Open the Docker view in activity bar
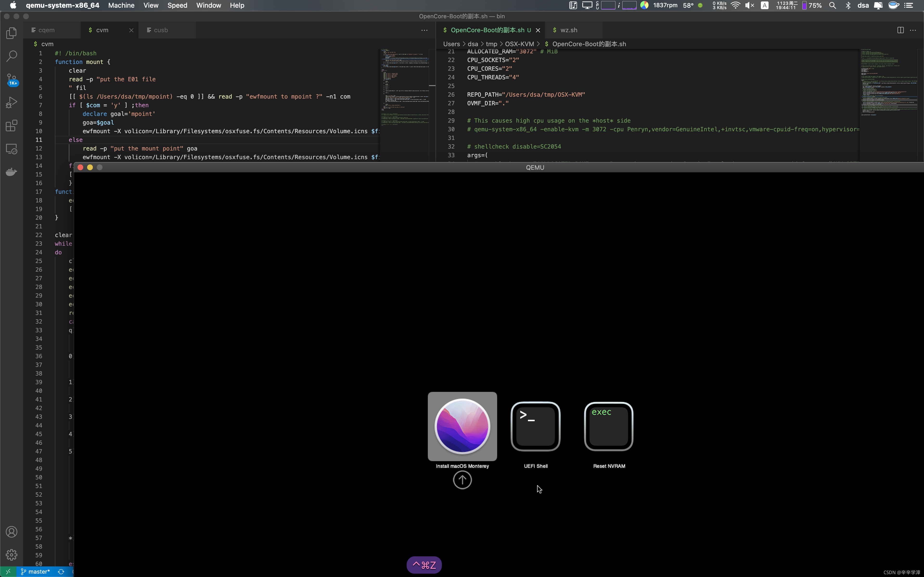The image size is (924, 577). coord(12,172)
